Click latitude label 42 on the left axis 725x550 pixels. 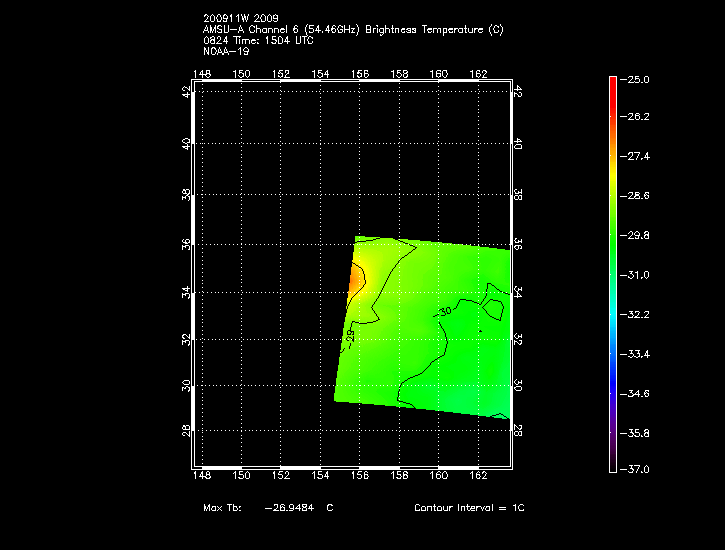point(186,91)
